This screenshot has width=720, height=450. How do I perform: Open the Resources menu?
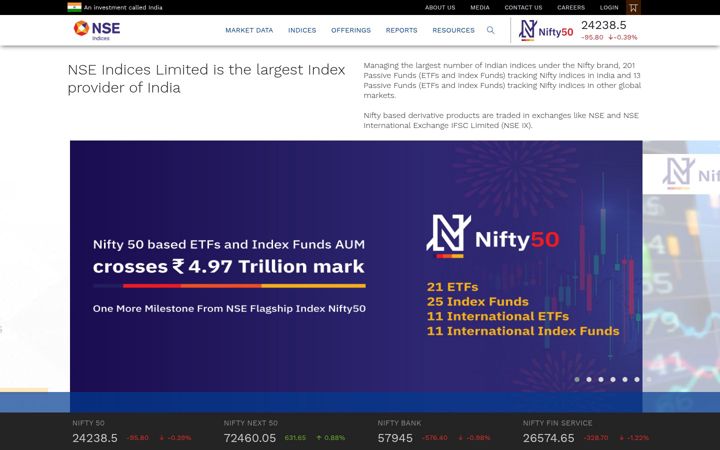pos(453,30)
